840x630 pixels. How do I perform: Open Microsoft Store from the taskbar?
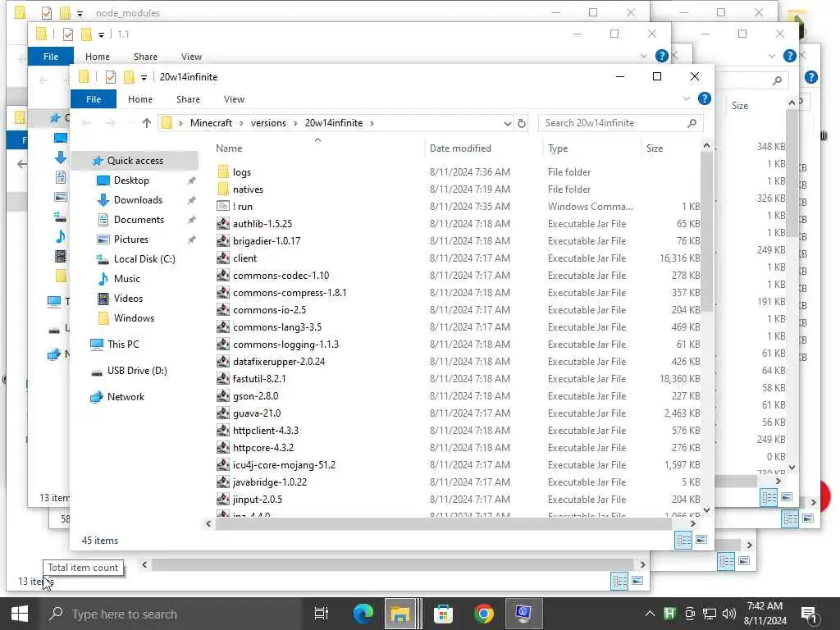[443, 614]
